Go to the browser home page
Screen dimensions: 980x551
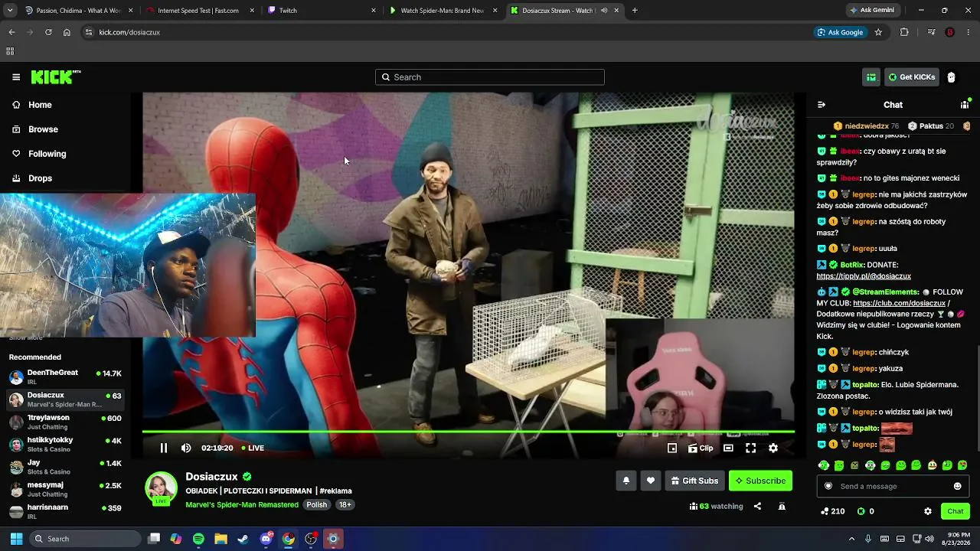(x=67, y=32)
